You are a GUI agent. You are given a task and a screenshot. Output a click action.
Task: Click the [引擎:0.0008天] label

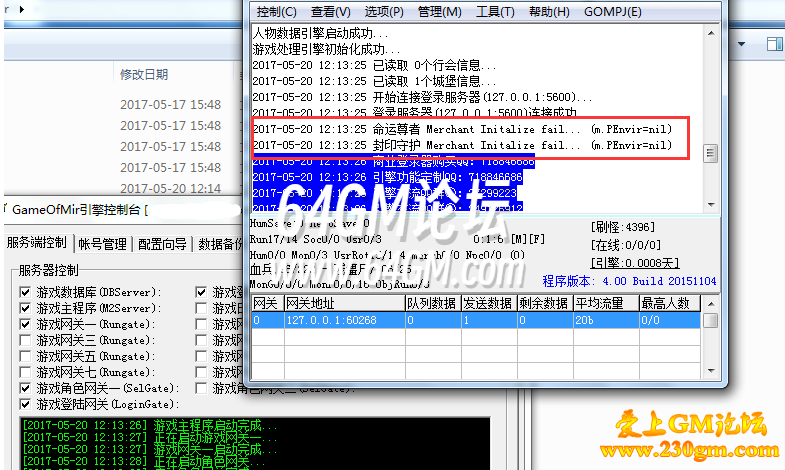(635, 263)
